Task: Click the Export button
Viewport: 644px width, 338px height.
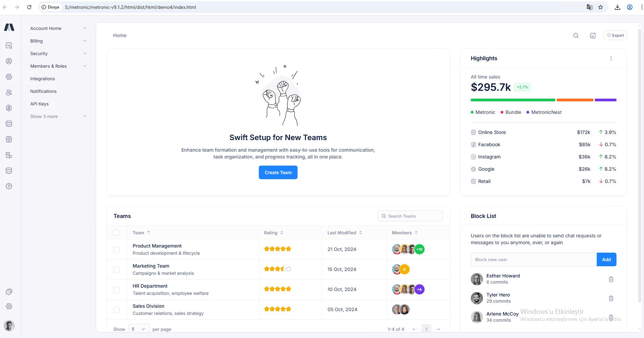Action: point(615,35)
